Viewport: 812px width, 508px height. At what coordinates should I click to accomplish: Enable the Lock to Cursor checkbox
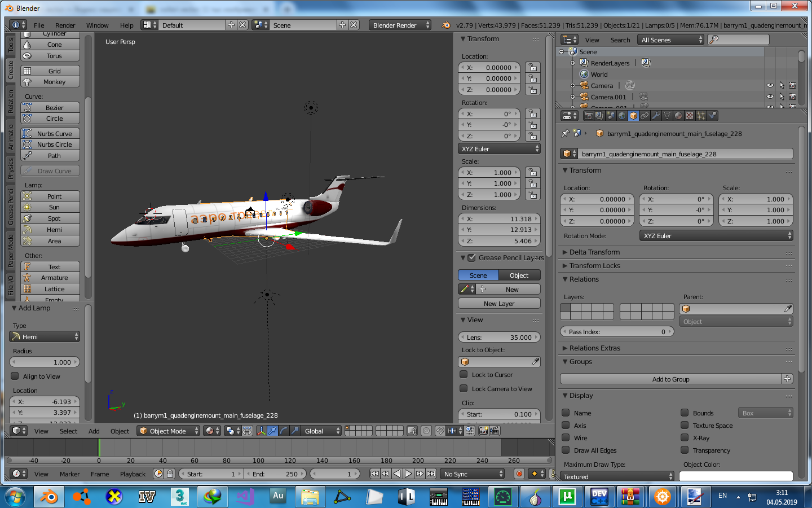[464, 374]
